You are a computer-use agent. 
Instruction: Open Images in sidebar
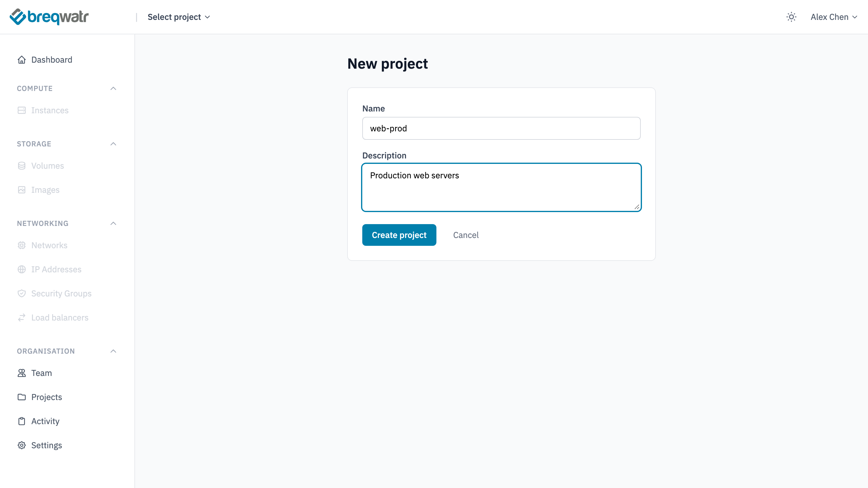pyautogui.click(x=45, y=190)
